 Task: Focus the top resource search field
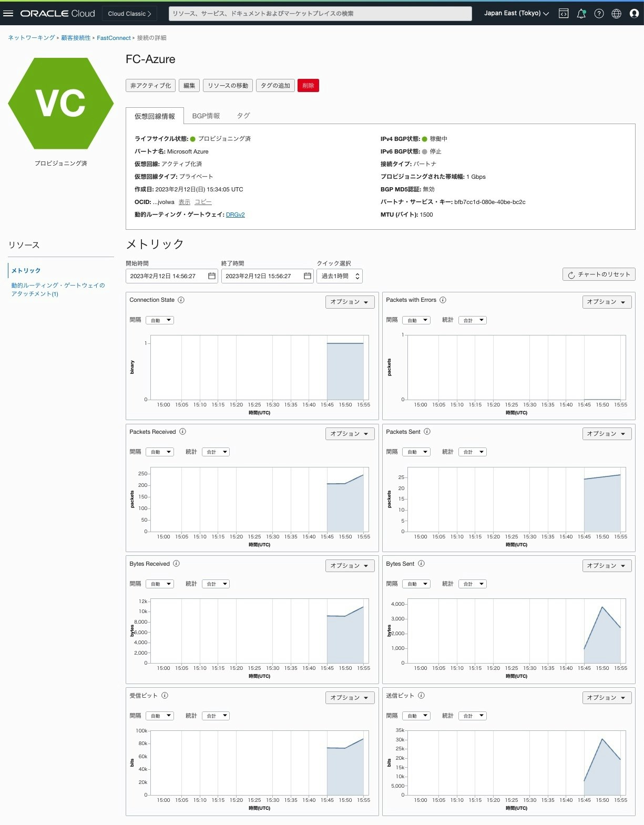click(320, 14)
